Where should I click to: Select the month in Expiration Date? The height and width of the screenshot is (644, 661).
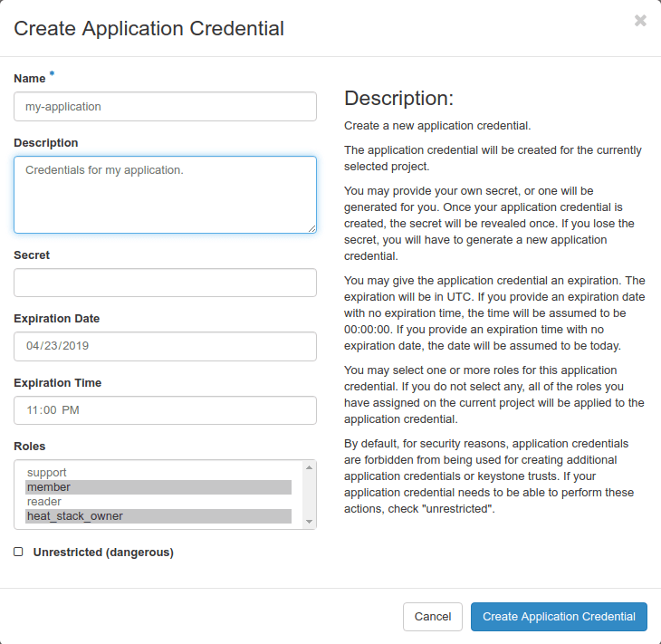point(33,346)
